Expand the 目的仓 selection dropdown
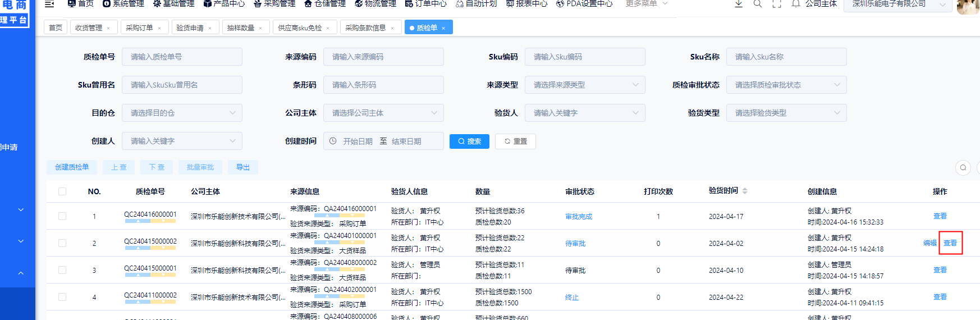Viewport: 980px width, 320px height. [182, 113]
